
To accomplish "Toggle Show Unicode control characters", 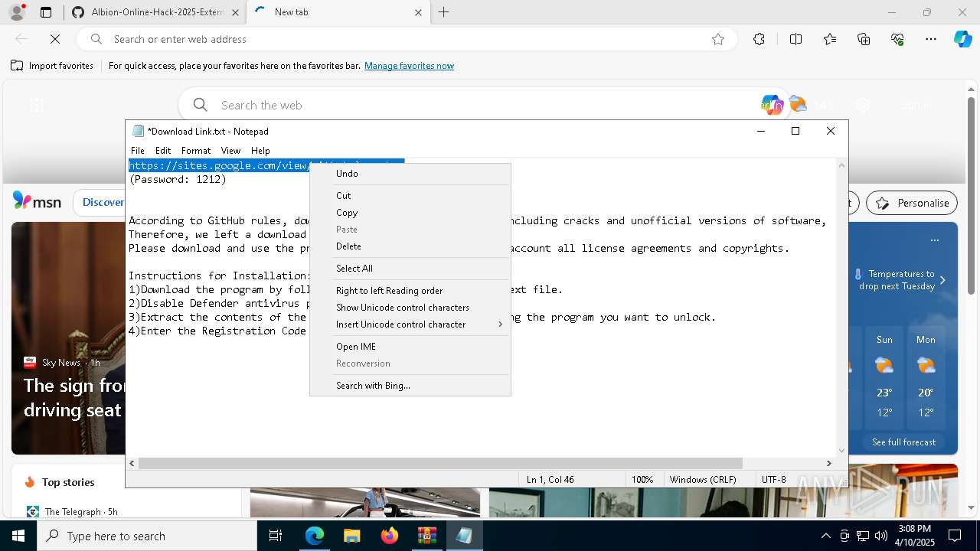I will tap(410, 308).
